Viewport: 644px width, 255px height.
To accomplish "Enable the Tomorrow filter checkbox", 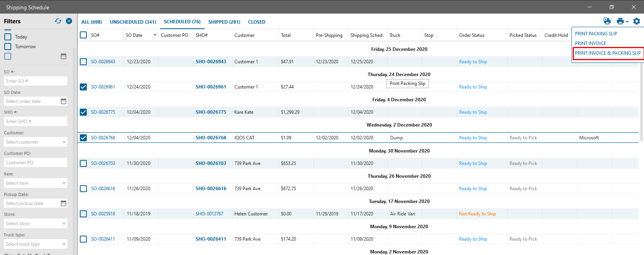I will 8,47.
